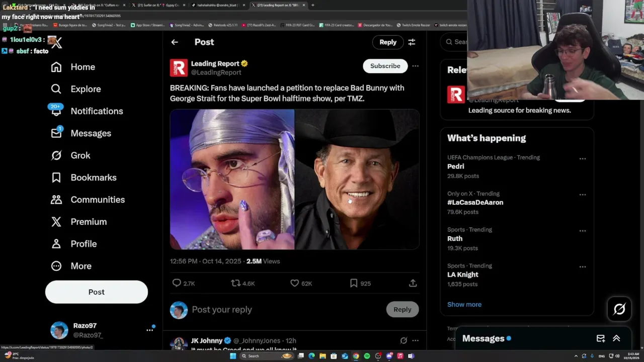Open the more options menu on the Leading Report post

(x=415, y=66)
